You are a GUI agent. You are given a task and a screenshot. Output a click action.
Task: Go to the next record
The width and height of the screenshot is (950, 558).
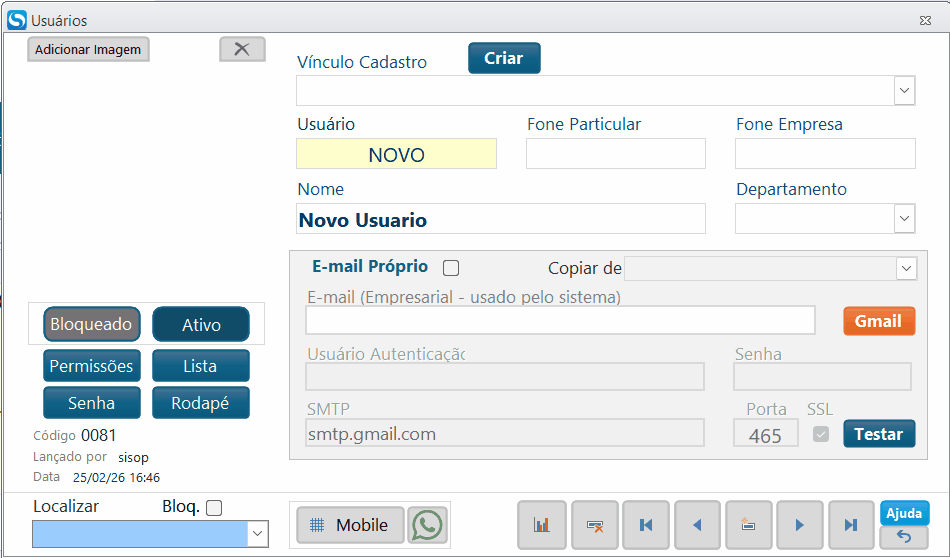(800, 525)
